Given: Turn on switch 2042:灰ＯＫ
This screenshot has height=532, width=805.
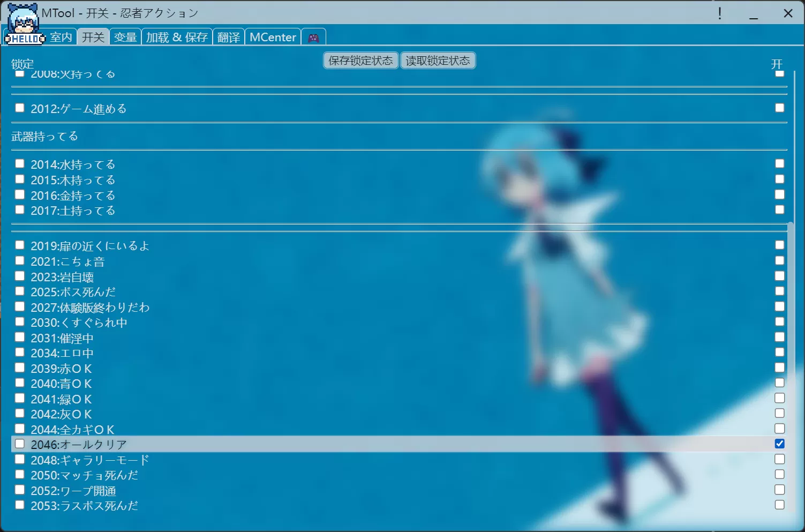Looking at the screenshot, I should coord(780,413).
